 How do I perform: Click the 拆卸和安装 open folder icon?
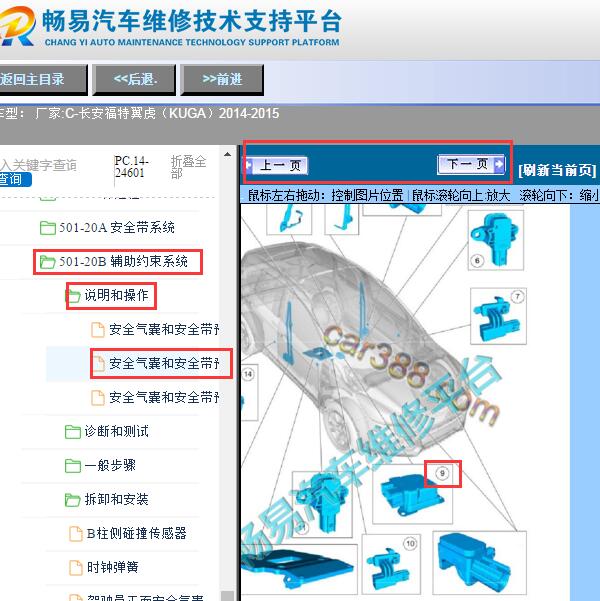(x=72, y=500)
